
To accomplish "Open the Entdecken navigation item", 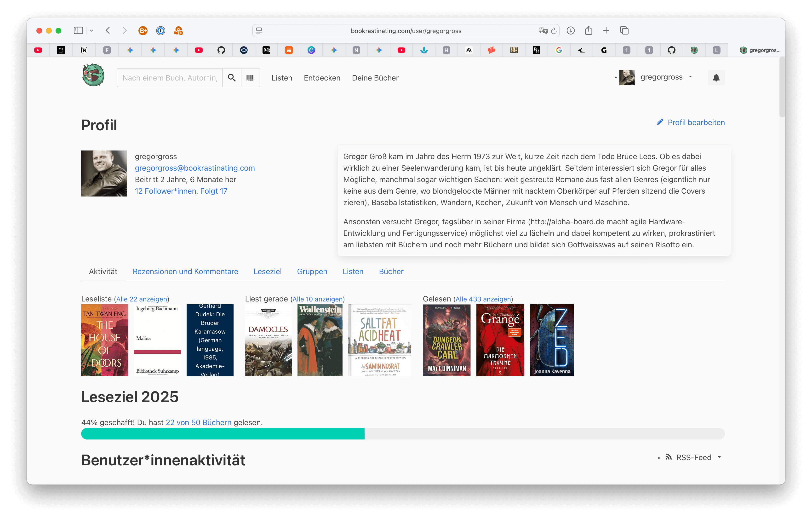I will pyautogui.click(x=322, y=78).
